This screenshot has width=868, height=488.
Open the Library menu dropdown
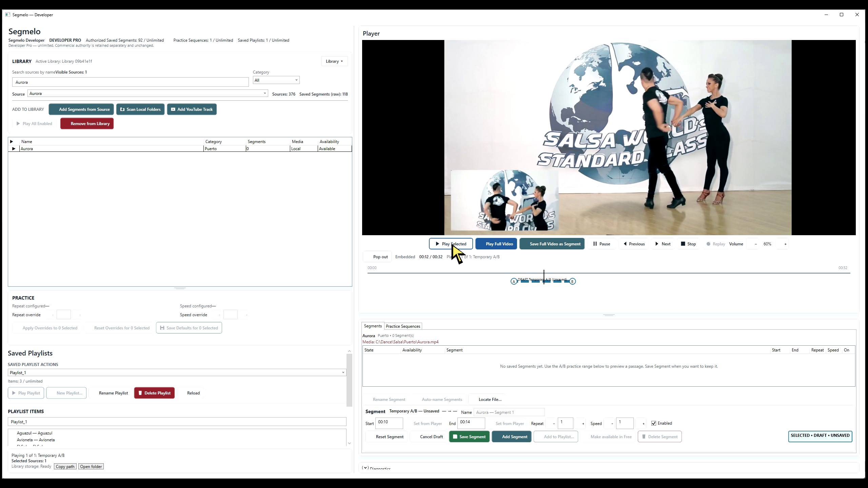click(334, 61)
